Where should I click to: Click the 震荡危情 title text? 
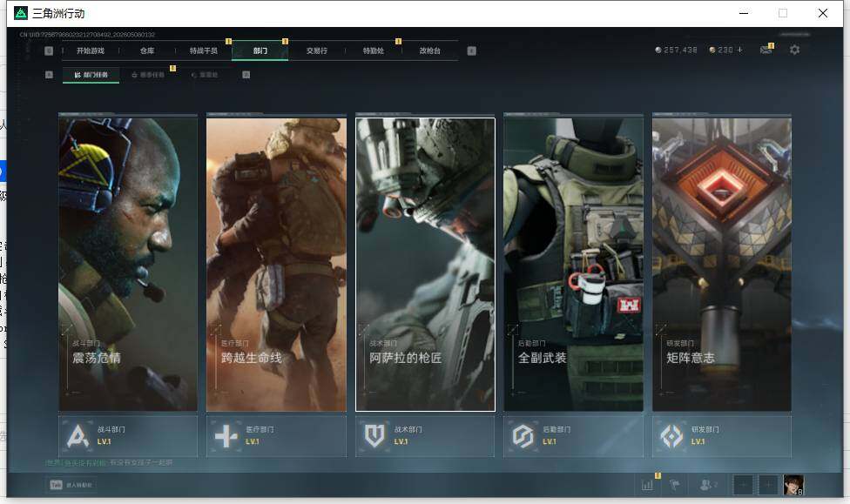tap(97, 358)
